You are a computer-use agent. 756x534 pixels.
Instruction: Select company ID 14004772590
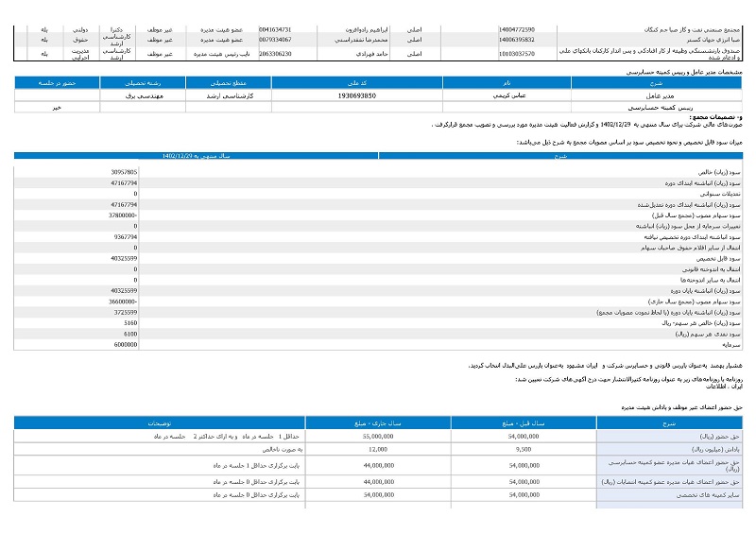click(x=516, y=29)
